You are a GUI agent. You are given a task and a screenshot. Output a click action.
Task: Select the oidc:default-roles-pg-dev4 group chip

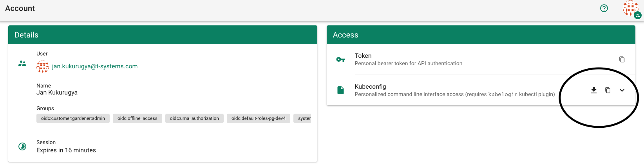(258, 118)
